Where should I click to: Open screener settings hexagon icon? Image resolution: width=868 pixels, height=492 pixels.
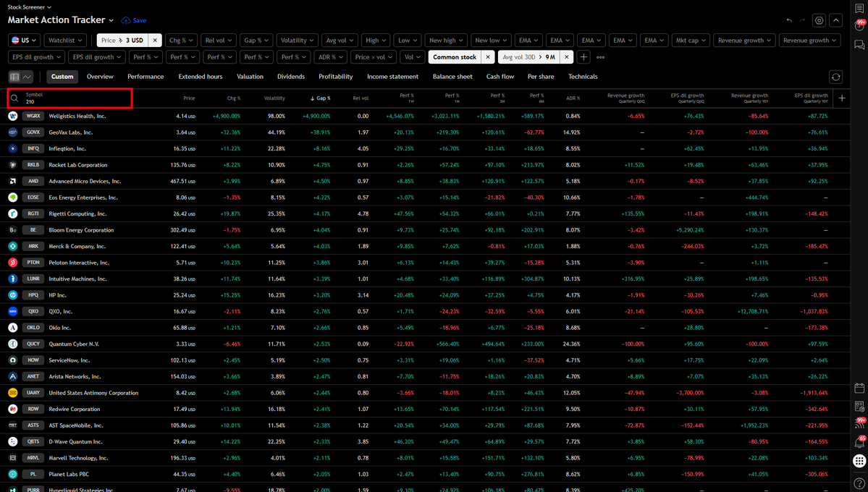point(819,20)
